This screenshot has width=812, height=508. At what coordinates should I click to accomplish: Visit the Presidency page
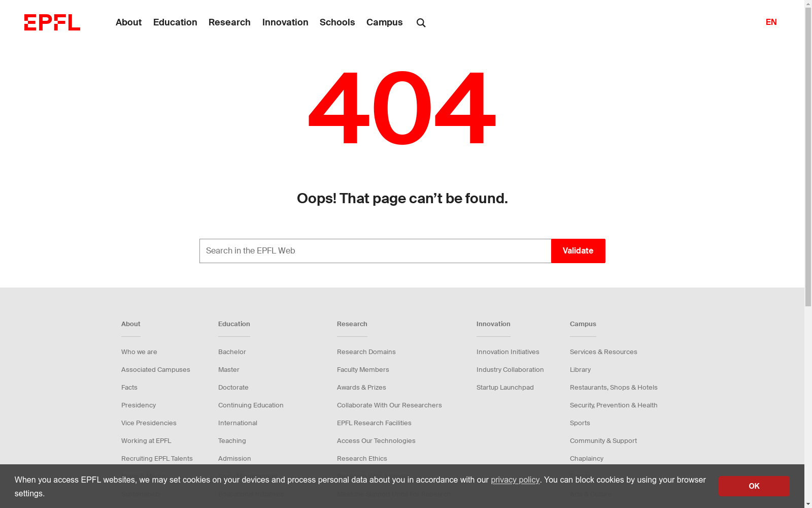pos(139,405)
